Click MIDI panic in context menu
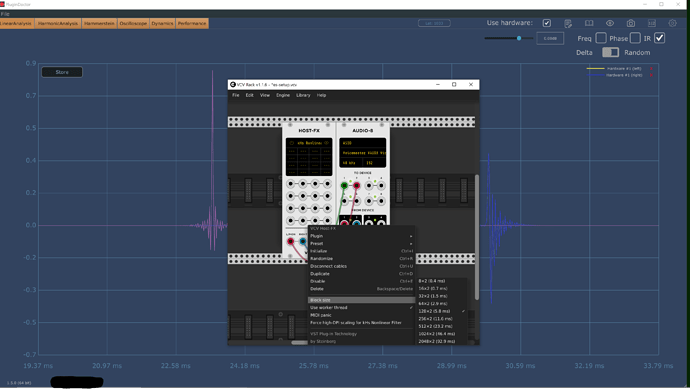Screen dimensions: 690x389 coord(361,315)
